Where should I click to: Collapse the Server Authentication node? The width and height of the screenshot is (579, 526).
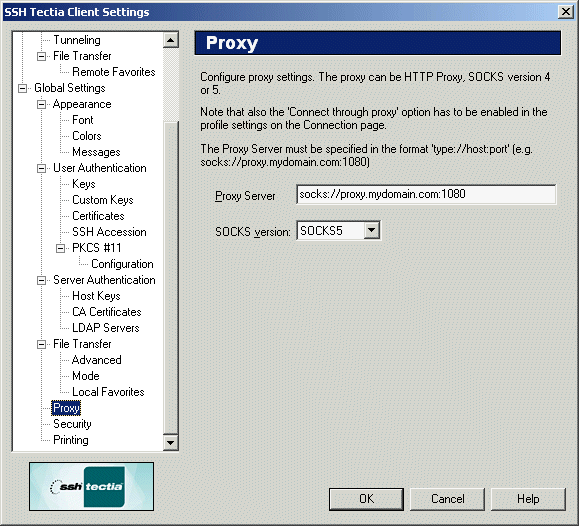(42, 280)
